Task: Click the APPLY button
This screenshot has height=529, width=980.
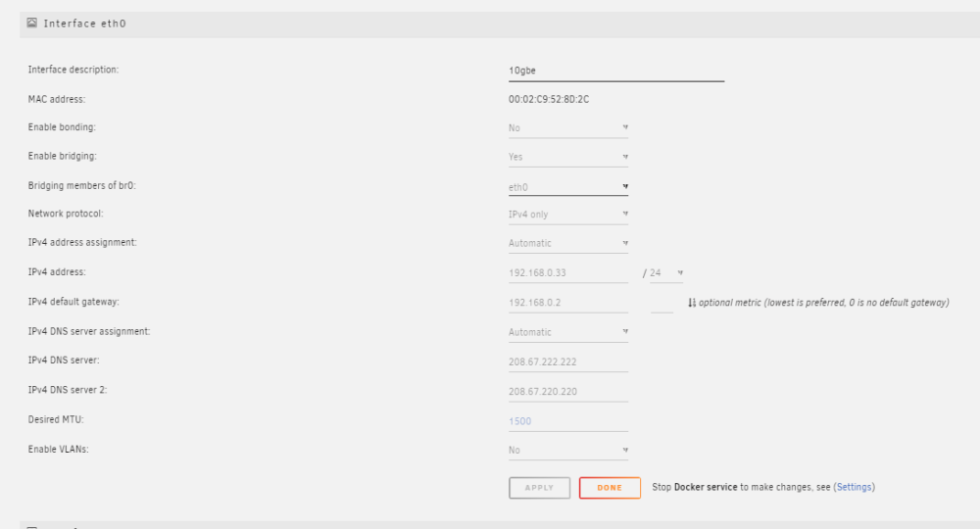Action: 539,488
